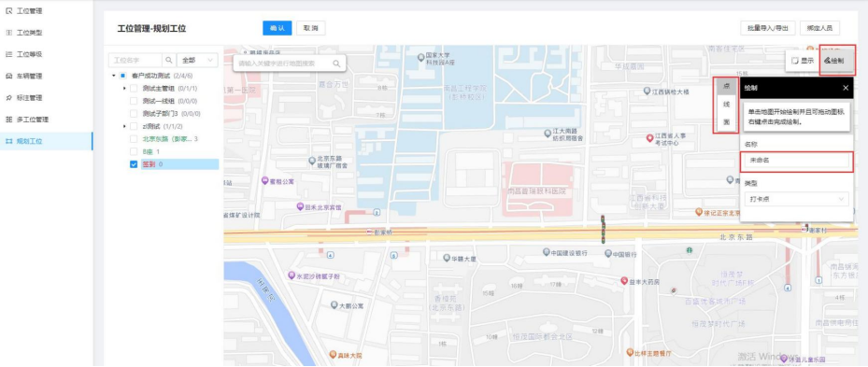The image size is (868, 367).
Task: Uncheck the 签到 checkbox
Action: 134,164
